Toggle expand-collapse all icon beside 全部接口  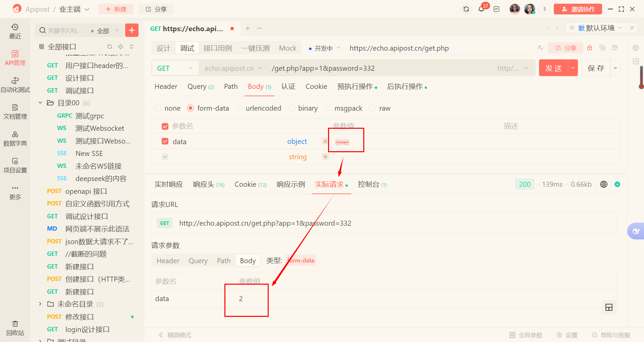click(x=131, y=47)
